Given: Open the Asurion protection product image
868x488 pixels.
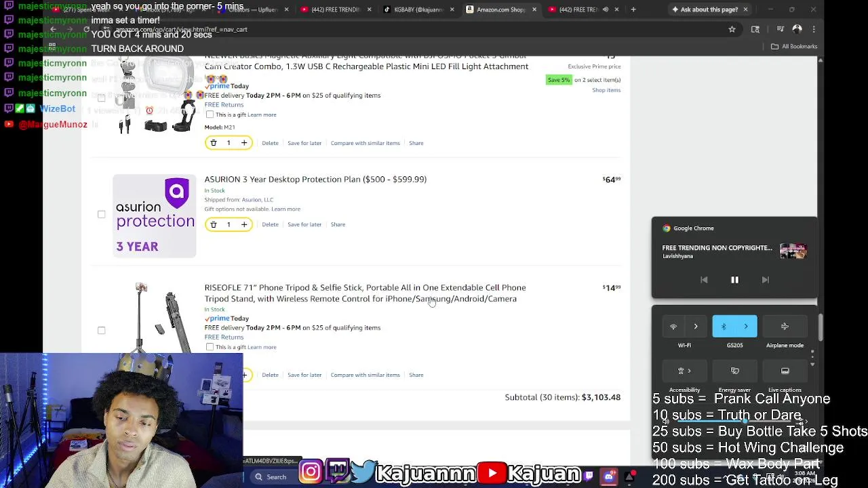Looking at the screenshot, I should click(x=155, y=216).
